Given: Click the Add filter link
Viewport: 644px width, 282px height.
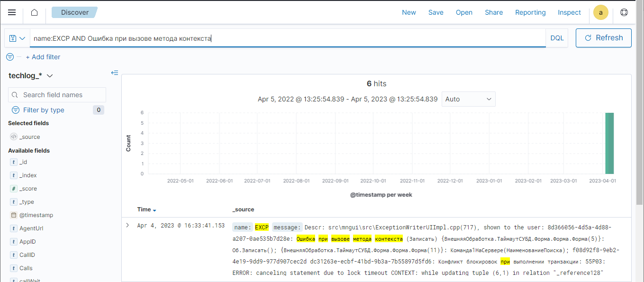Looking at the screenshot, I should coord(43,57).
